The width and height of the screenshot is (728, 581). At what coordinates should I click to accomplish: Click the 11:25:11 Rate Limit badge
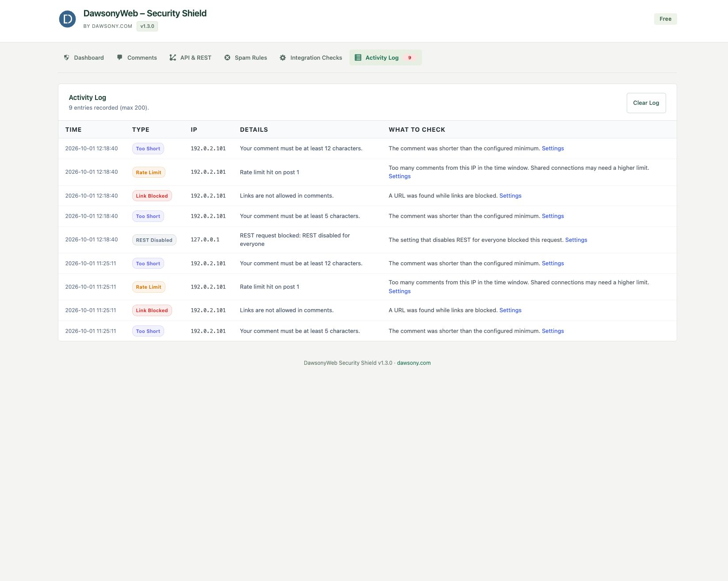pyautogui.click(x=149, y=287)
